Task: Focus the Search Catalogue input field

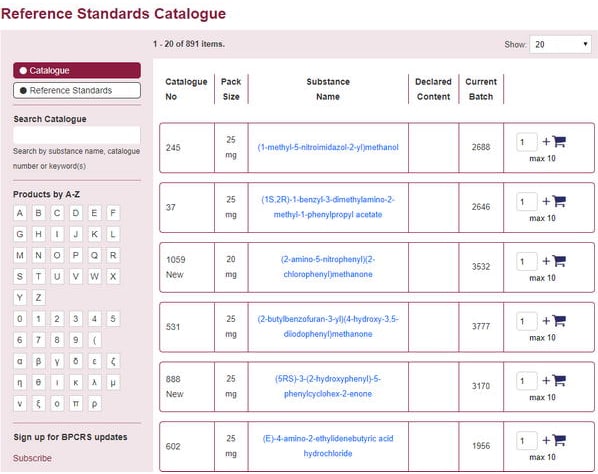Action: pos(77,135)
